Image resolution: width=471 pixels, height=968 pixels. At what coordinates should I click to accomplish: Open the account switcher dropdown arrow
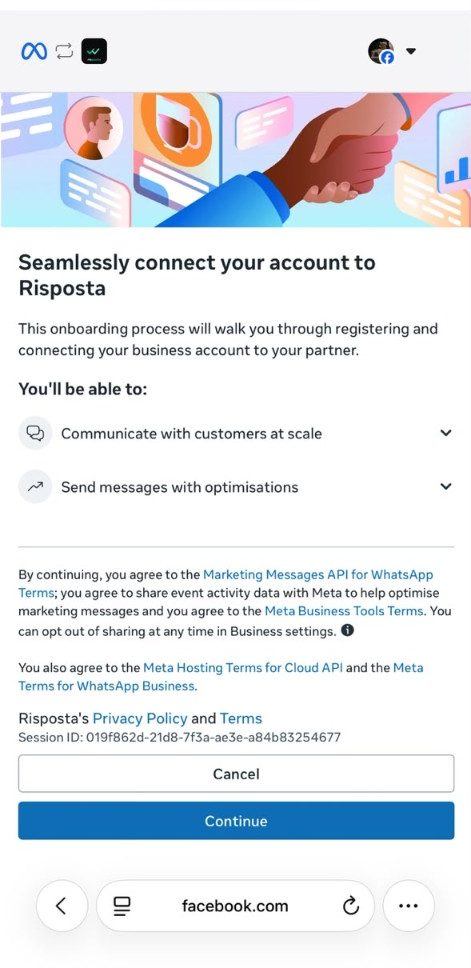coord(411,51)
